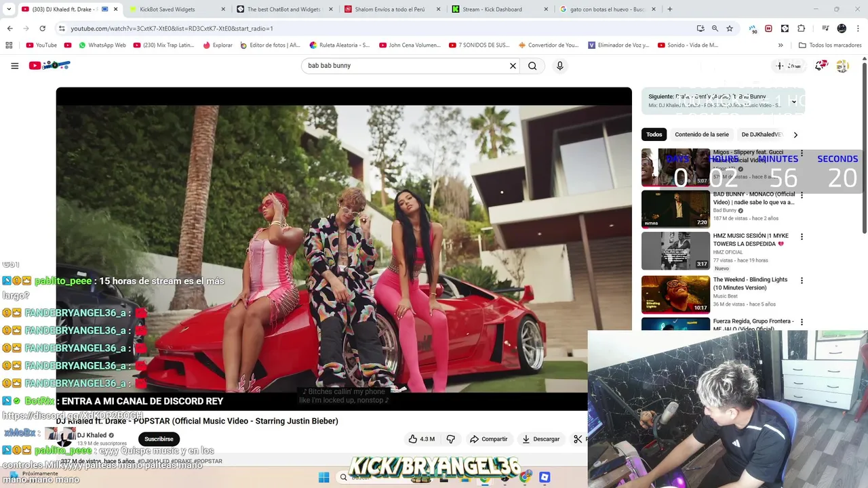This screenshot has width=868, height=488.
Task: Open the YouTube bookmark
Action: (x=41, y=45)
